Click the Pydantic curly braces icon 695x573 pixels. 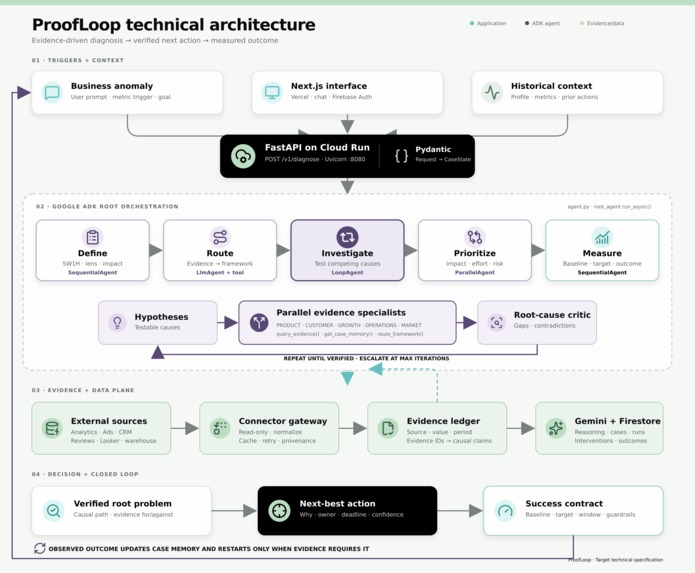coord(401,156)
